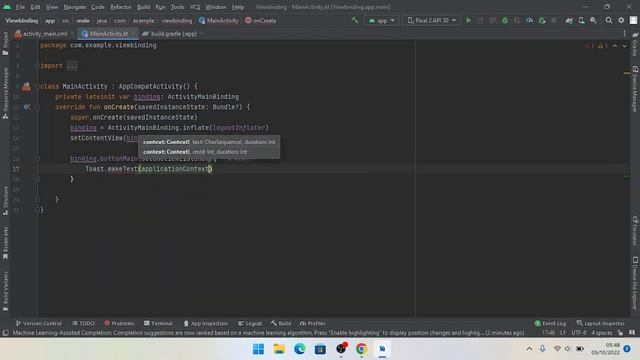Open the Gradle side panel

[x=635, y=44]
